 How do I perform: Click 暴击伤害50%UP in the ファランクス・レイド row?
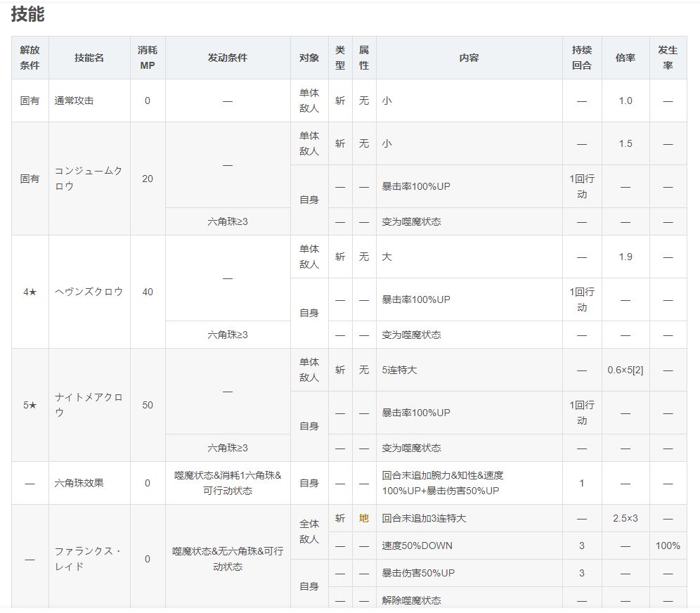[x=418, y=573]
